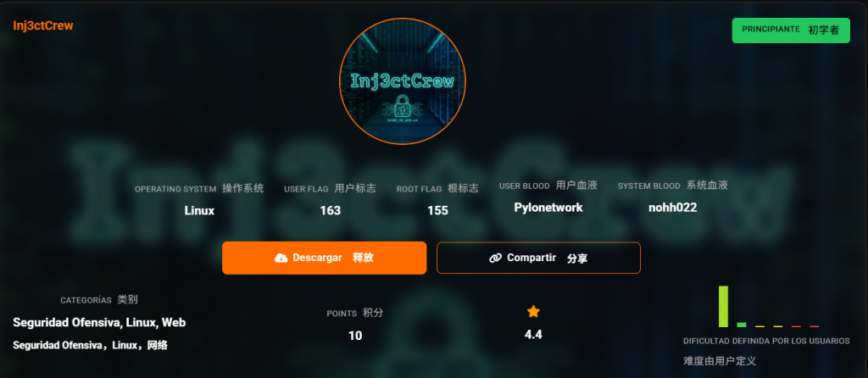Click the Compartir share button

coord(538,258)
